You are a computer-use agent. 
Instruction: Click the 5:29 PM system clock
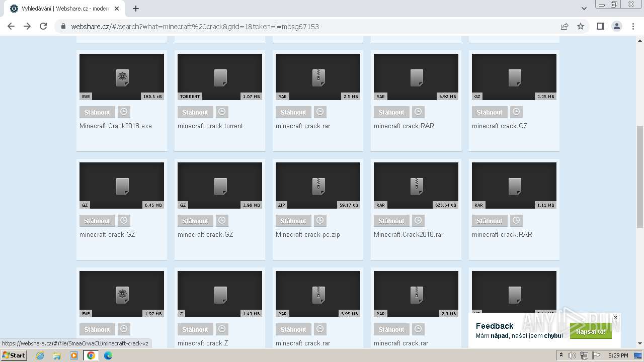(618, 355)
